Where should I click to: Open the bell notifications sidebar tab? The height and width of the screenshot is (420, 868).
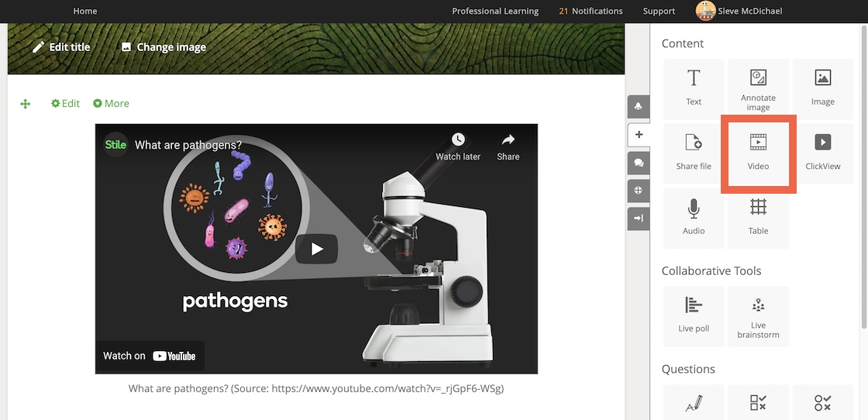[x=639, y=106]
